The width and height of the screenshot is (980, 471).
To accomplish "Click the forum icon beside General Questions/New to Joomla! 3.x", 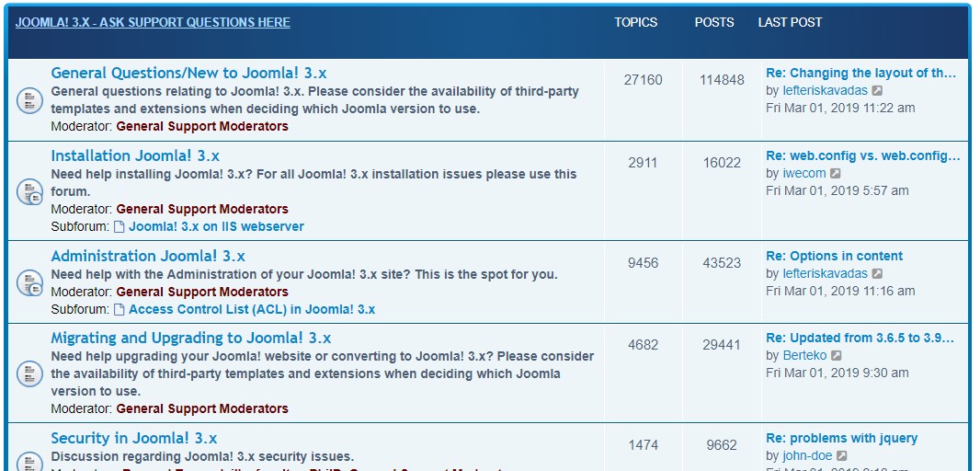I will [29, 100].
